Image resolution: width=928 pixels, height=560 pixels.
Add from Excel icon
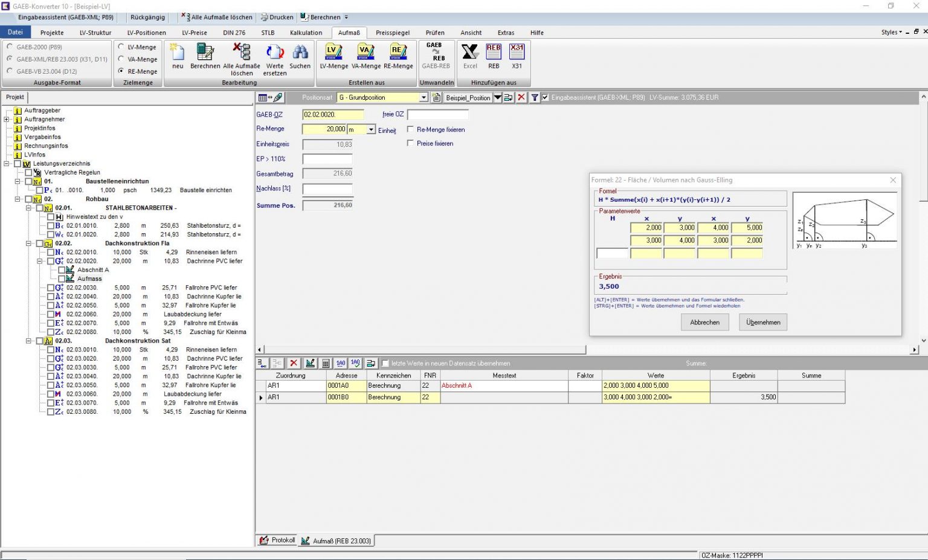coord(470,56)
